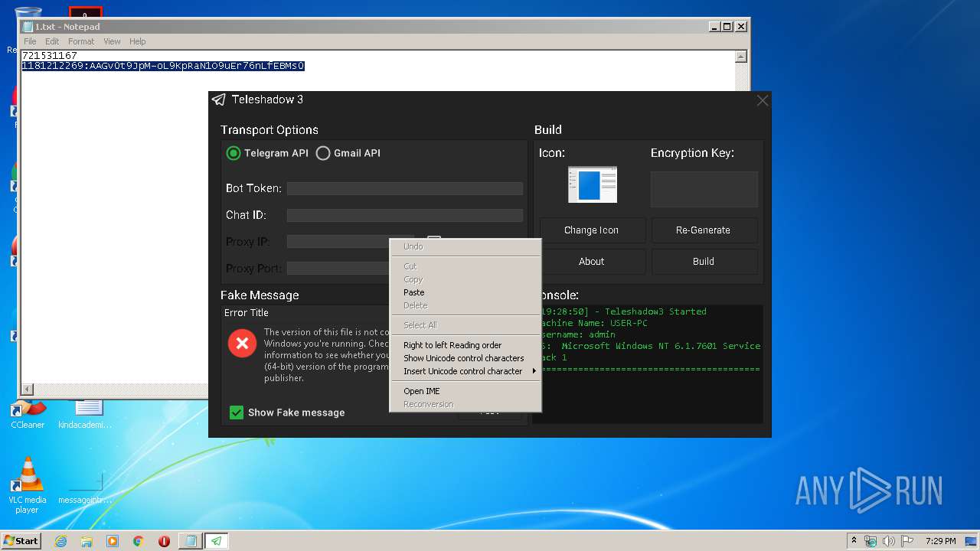Click the Change Icon button

pyautogui.click(x=592, y=230)
